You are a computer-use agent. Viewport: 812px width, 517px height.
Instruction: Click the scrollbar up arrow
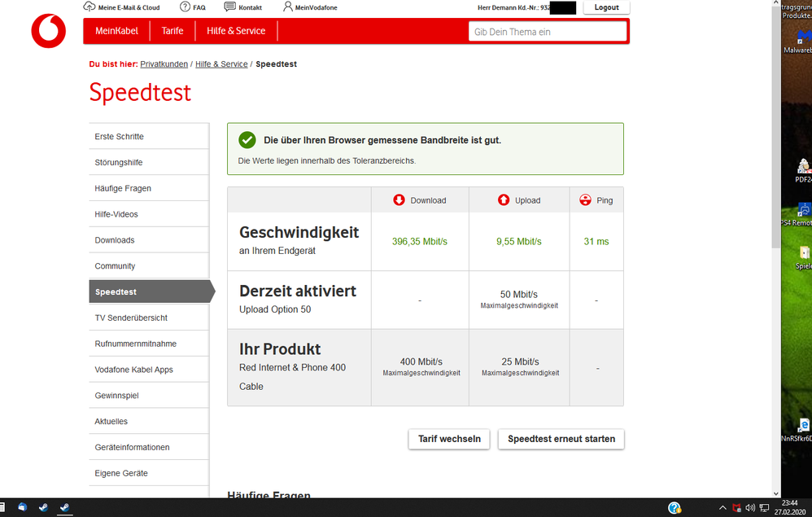(775, 2)
